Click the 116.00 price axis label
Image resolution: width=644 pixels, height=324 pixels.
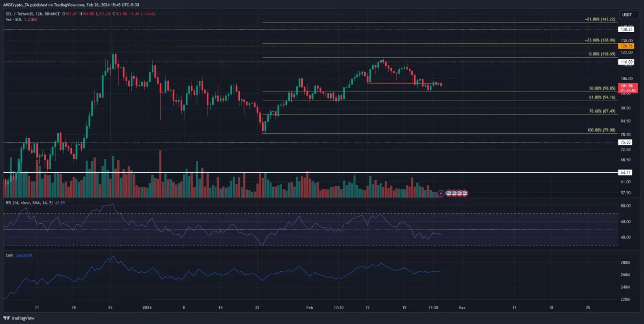coord(626,62)
